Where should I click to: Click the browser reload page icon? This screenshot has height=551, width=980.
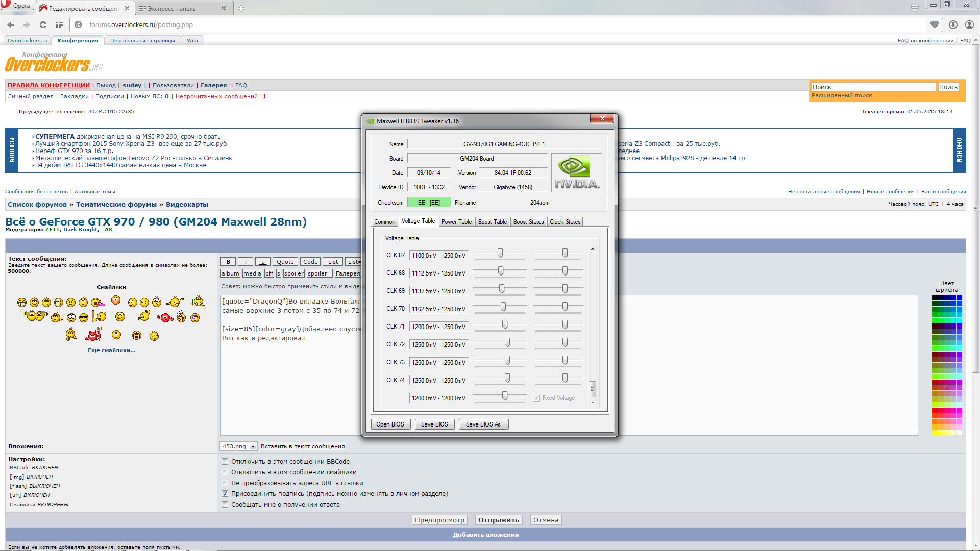pyautogui.click(x=43, y=24)
